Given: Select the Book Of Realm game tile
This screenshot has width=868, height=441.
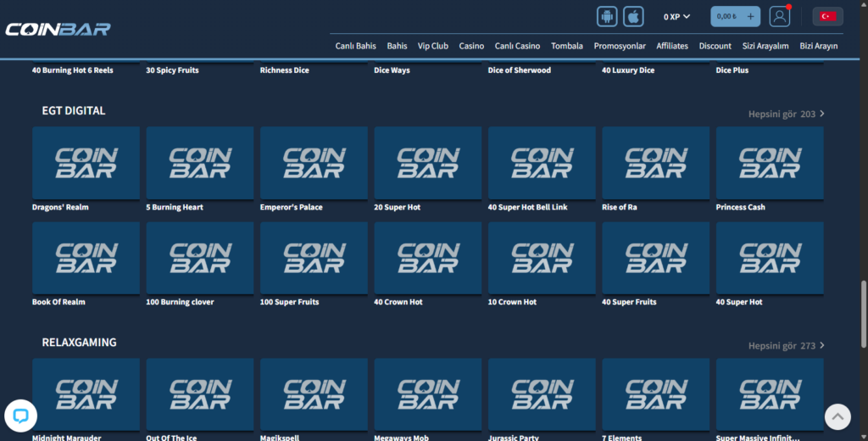Looking at the screenshot, I should 86,258.
